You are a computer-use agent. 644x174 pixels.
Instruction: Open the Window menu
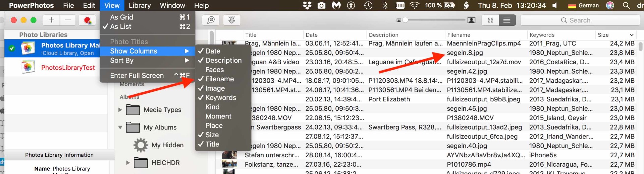[x=172, y=5]
